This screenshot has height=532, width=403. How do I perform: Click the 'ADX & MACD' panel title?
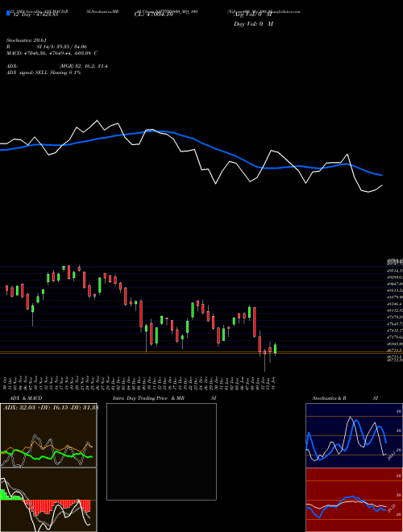tap(24, 398)
